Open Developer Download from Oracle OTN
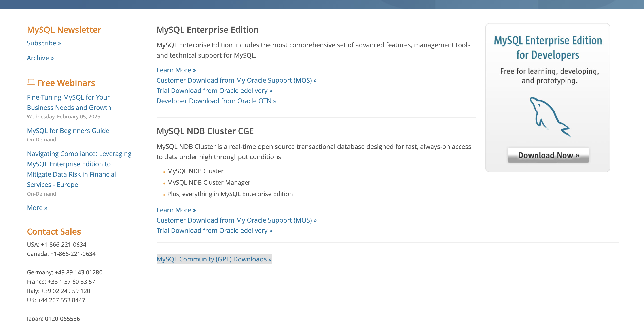 pos(216,101)
